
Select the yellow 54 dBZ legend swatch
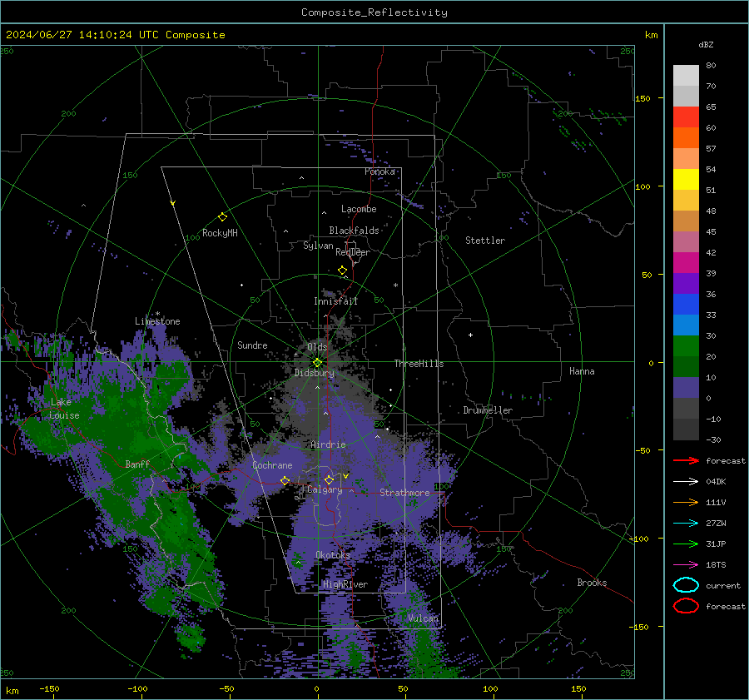point(686,179)
